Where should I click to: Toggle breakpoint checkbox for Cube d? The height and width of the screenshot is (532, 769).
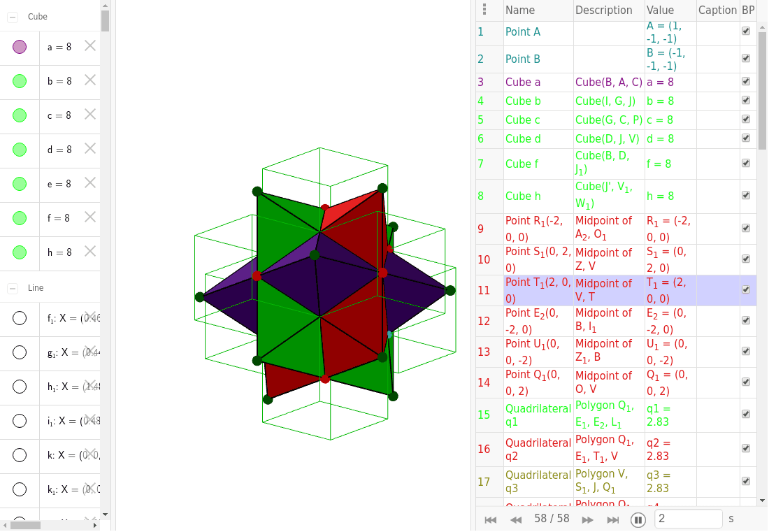[x=746, y=138]
